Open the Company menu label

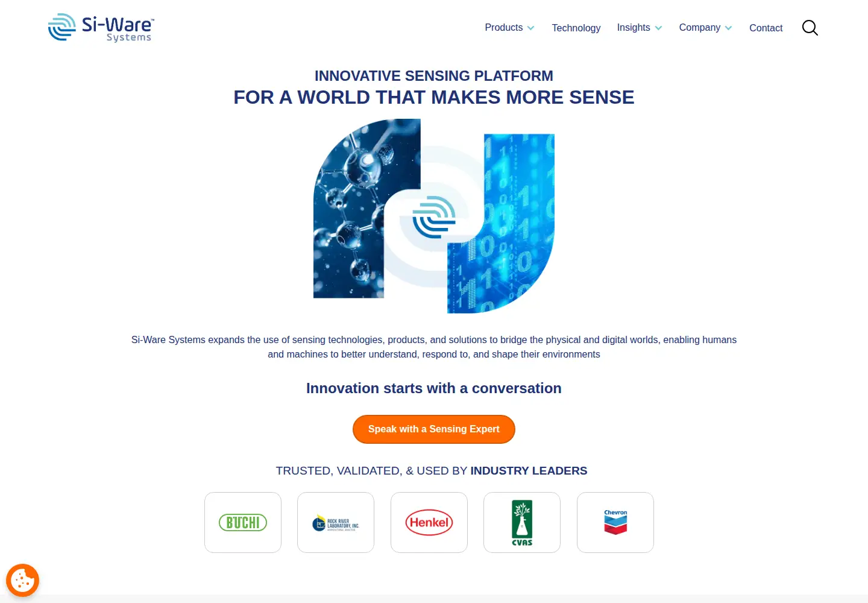point(700,28)
